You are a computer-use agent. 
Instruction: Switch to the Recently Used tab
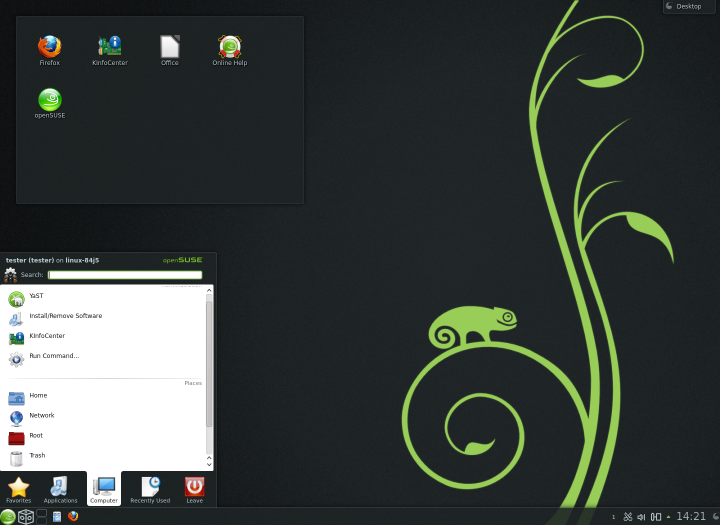click(x=150, y=489)
